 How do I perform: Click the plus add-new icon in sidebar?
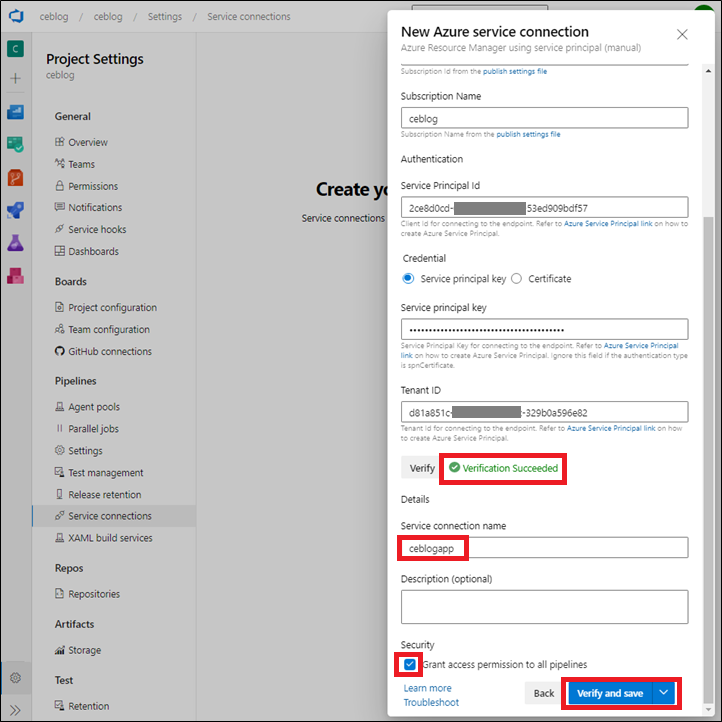pyautogui.click(x=16, y=78)
